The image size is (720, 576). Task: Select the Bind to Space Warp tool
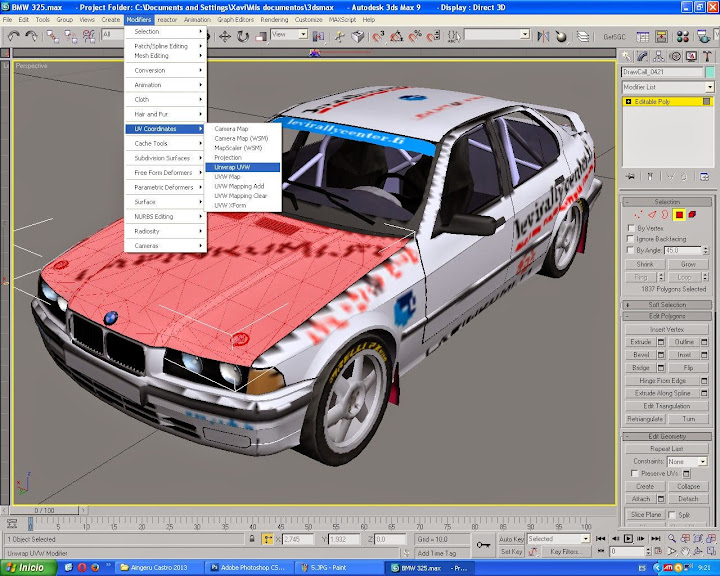point(89,36)
